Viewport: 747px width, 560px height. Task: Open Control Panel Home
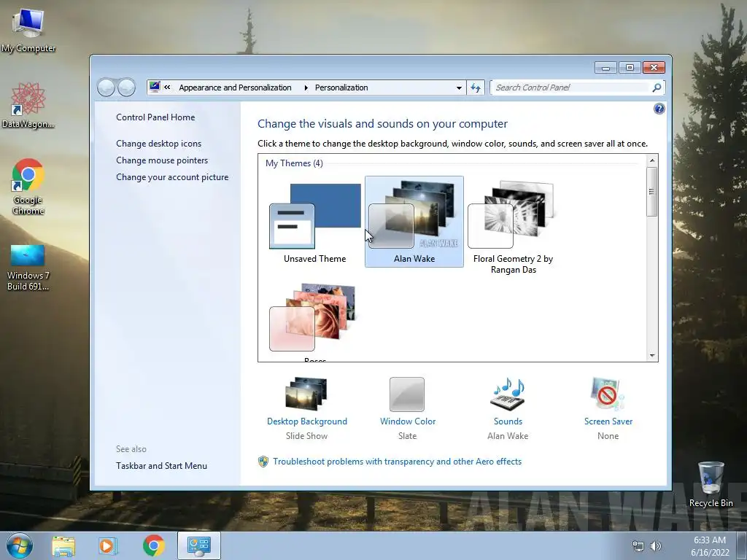pos(155,117)
